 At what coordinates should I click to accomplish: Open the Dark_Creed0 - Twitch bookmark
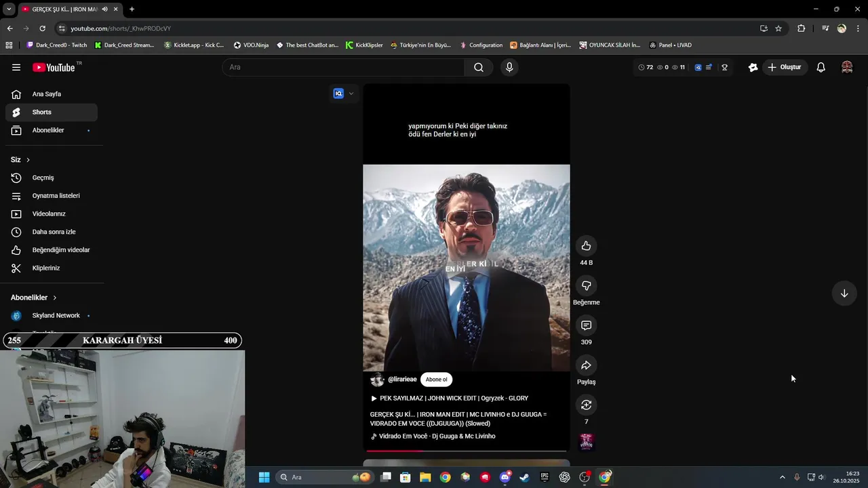[56, 45]
